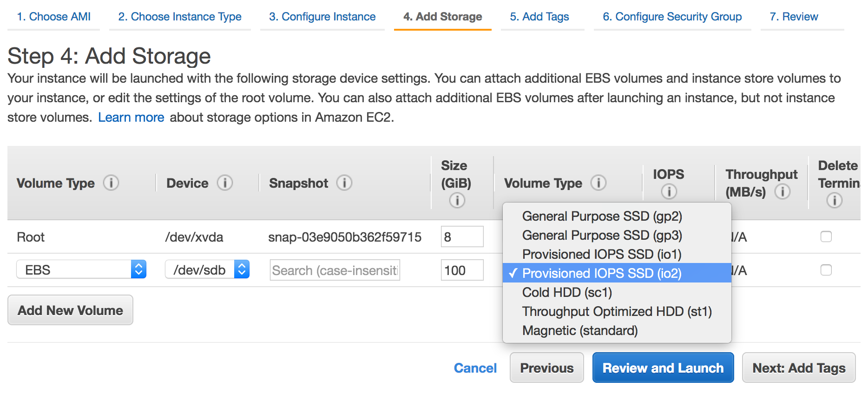Click the IOPS column info icon
This screenshot has width=868, height=394.
(x=669, y=191)
